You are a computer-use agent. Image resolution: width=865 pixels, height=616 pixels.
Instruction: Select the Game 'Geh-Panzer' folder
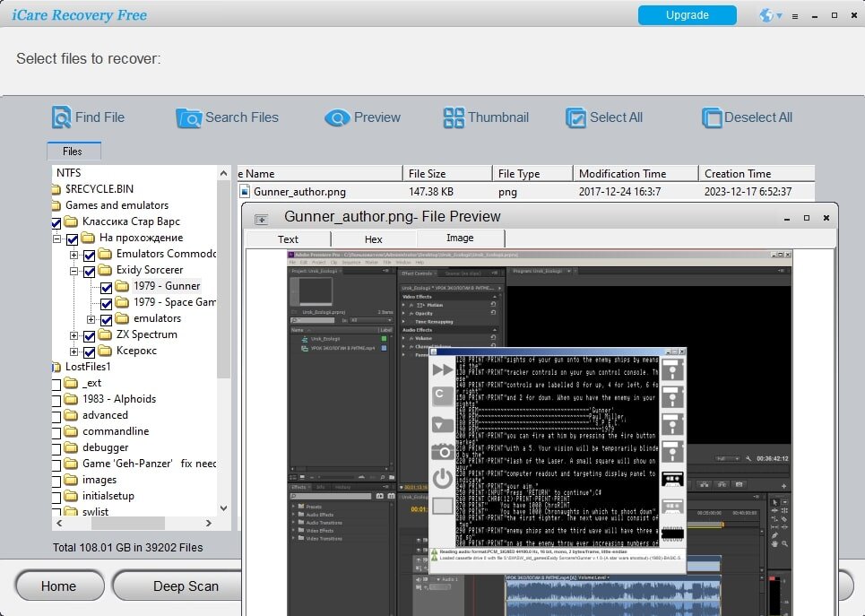pos(149,463)
